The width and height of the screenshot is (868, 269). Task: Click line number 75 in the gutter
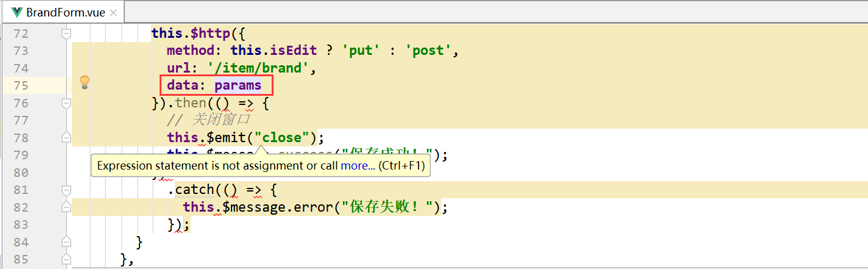20,85
